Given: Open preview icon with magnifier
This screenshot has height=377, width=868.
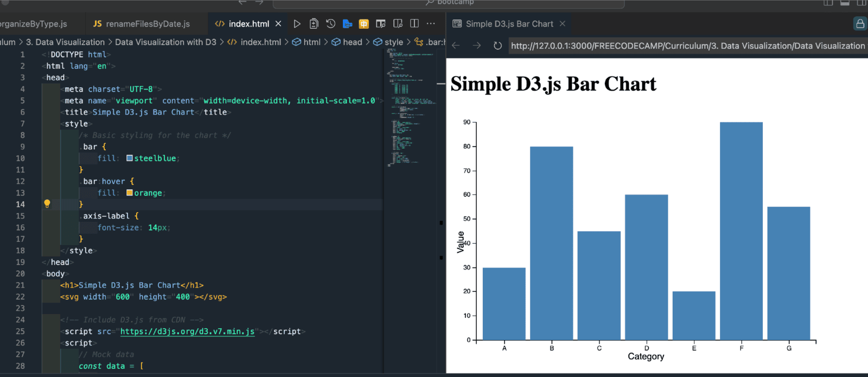Looking at the screenshot, I should point(381,24).
